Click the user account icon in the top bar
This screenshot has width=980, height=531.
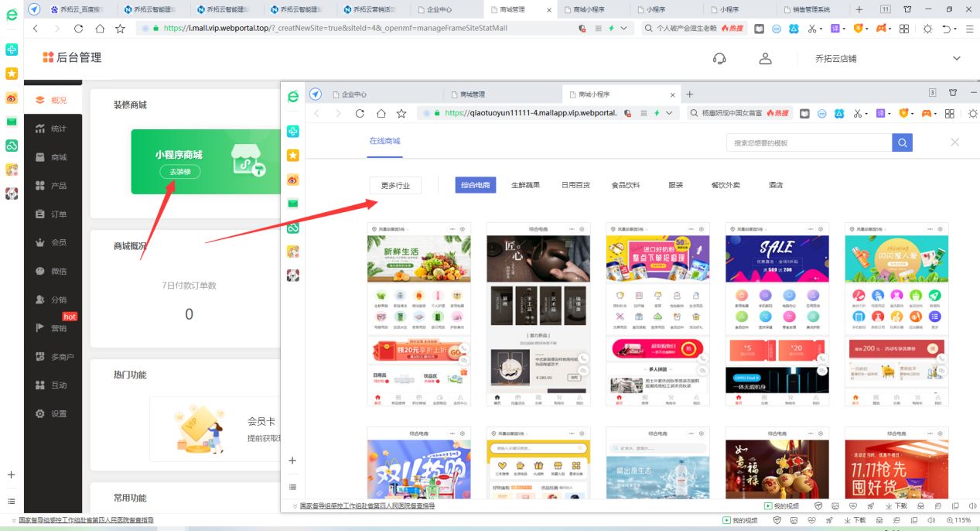click(x=765, y=57)
